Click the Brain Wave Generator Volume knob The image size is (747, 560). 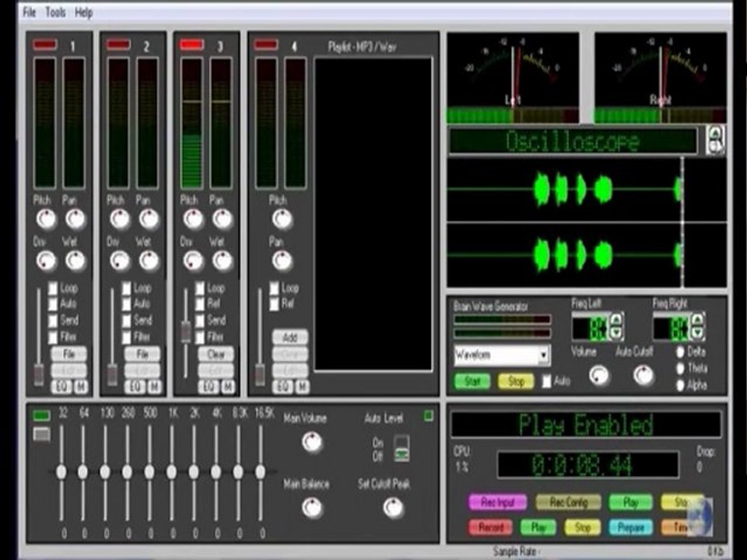(x=599, y=376)
